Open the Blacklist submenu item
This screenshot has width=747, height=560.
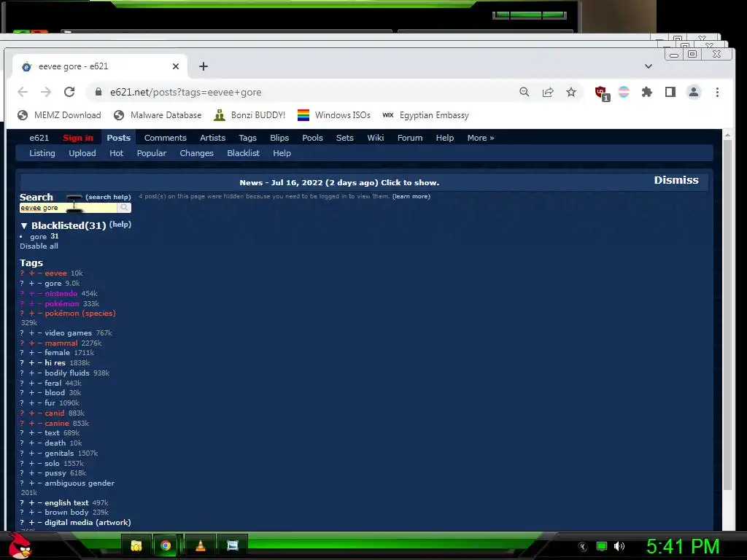click(x=243, y=153)
